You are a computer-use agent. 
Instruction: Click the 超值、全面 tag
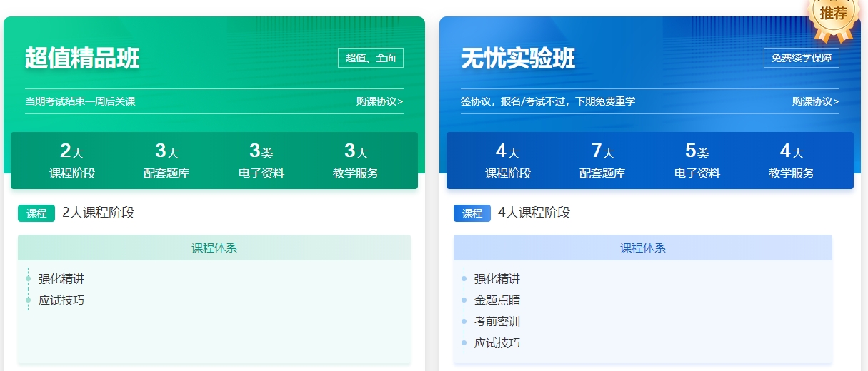(371, 58)
